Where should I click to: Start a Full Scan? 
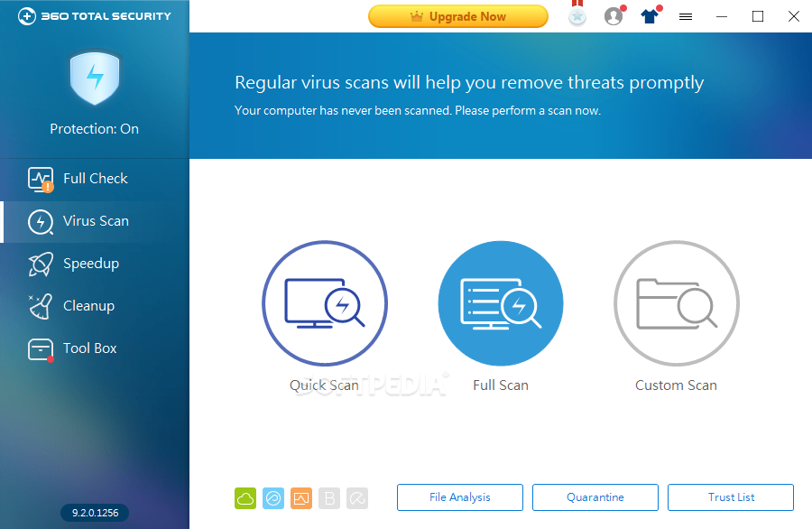[501, 303]
